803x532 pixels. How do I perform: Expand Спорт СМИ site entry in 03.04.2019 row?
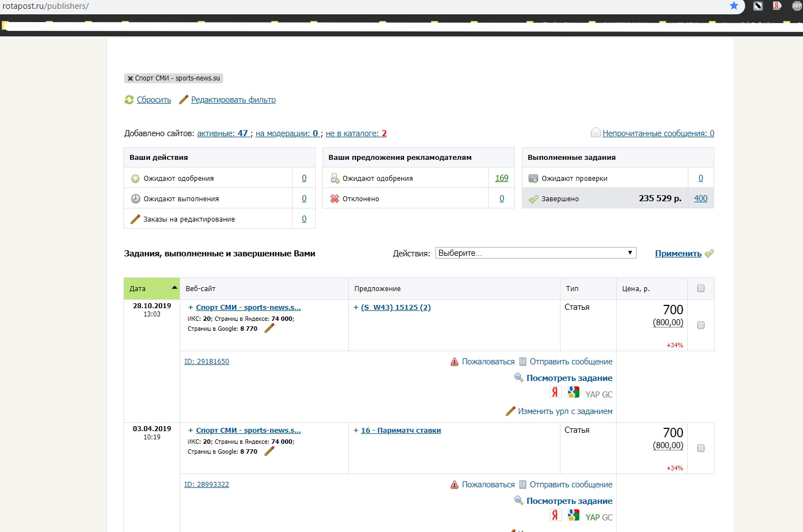191,431
